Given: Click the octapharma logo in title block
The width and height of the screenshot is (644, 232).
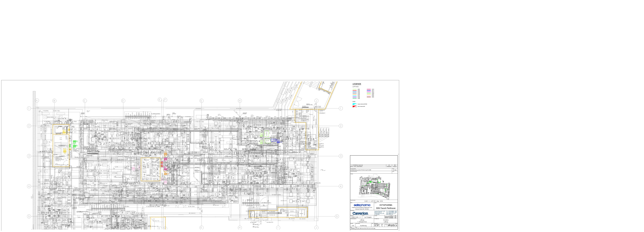Looking at the screenshot, I should 362,205.
